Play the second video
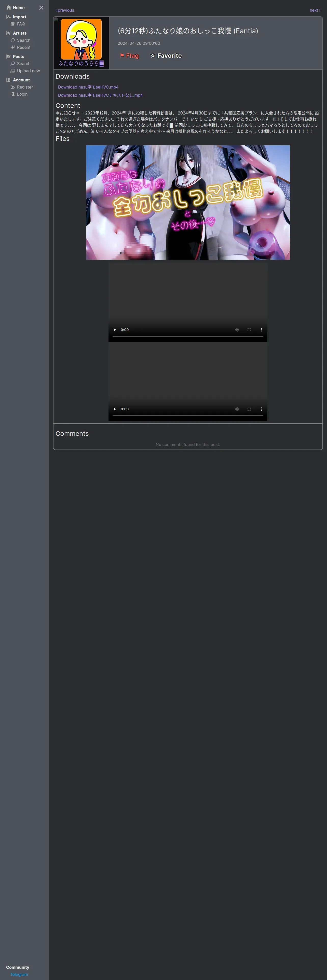Image resolution: width=327 pixels, height=980 pixels. 115,409
